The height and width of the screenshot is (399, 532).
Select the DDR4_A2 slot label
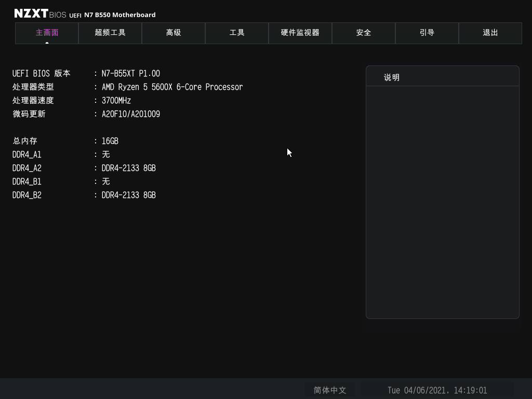[27, 168]
